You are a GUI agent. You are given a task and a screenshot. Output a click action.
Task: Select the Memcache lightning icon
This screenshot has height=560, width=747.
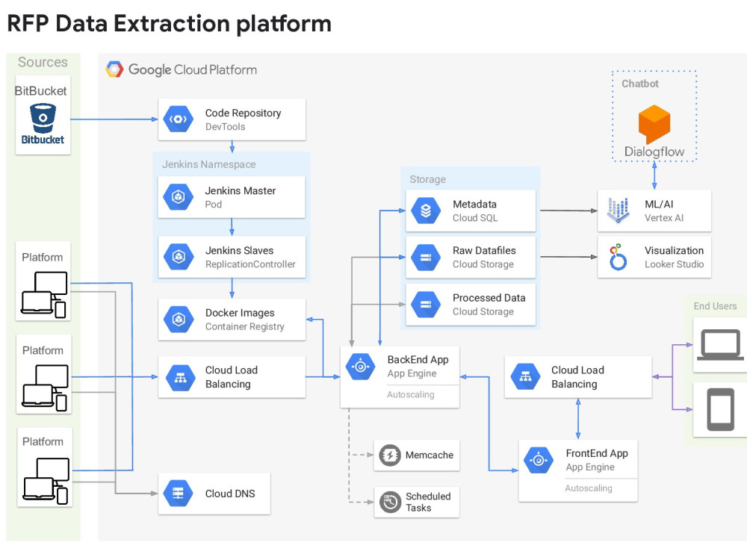coord(389,455)
